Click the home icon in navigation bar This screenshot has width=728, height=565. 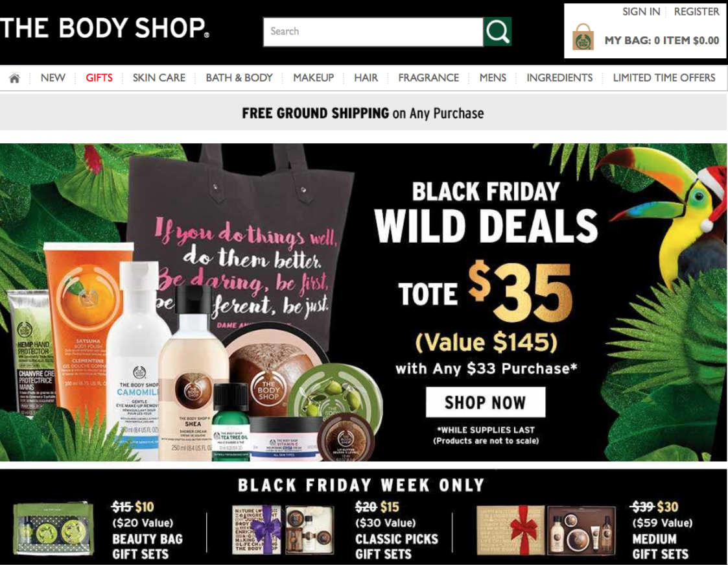(14, 78)
